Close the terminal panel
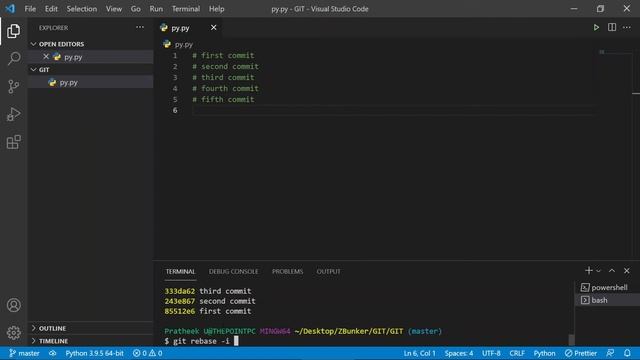Image resolution: width=640 pixels, height=360 pixels. 627,271
